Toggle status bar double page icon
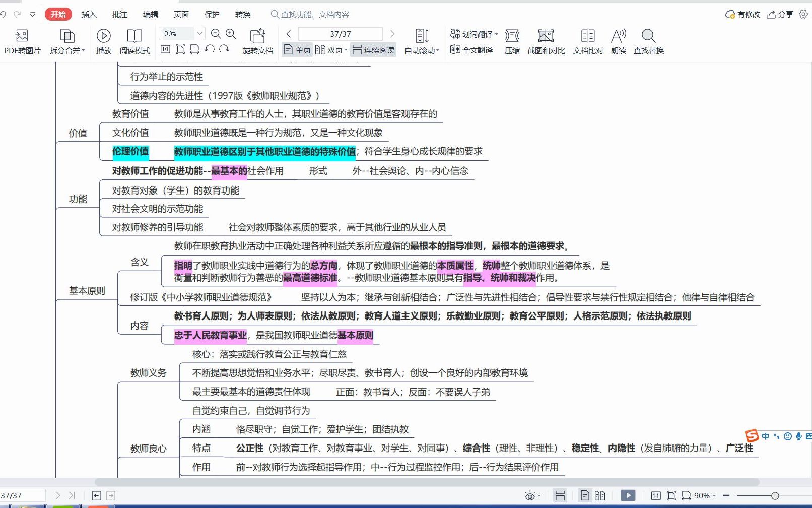 [x=599, y=495]
